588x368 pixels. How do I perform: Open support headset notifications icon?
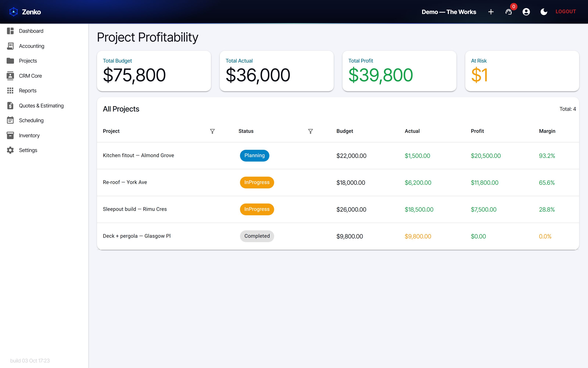509,12
